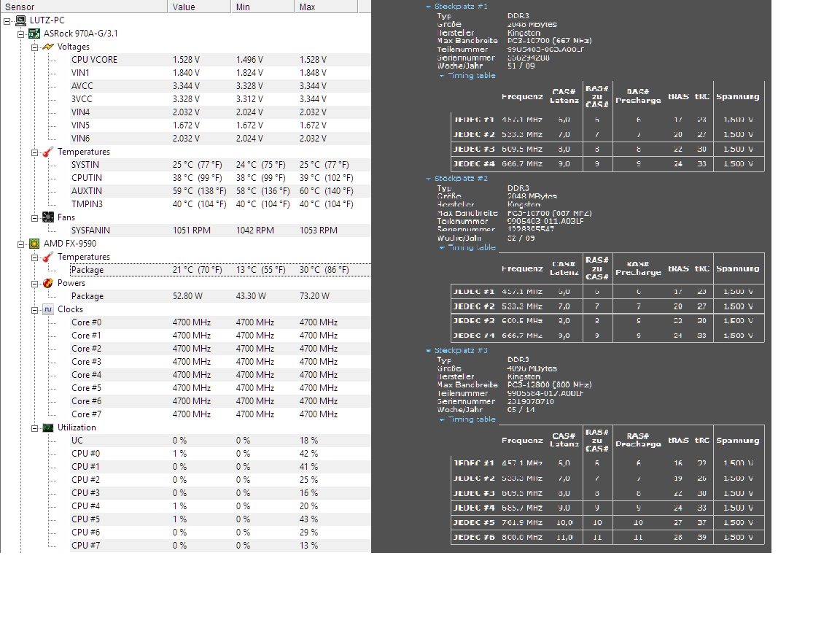This screenshot has width=840, height=631.
Task: Click the Fans node fan icon
Action: (x=47, y=217)
